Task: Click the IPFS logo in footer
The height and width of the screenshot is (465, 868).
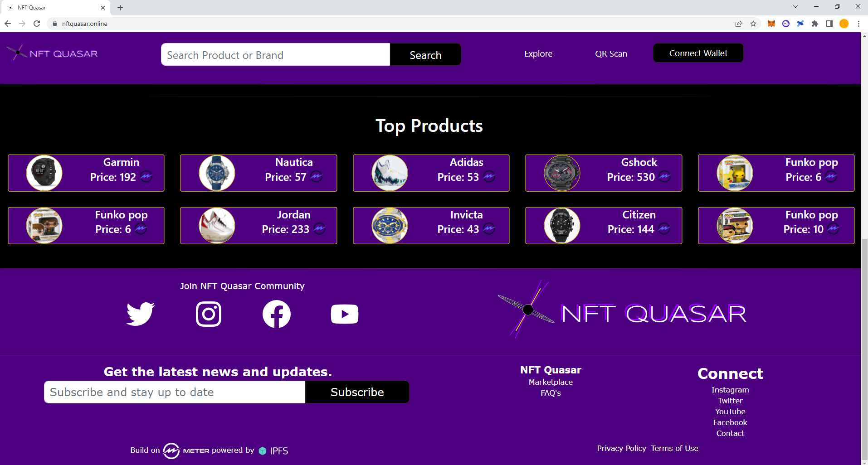Action: click(273, 450)
